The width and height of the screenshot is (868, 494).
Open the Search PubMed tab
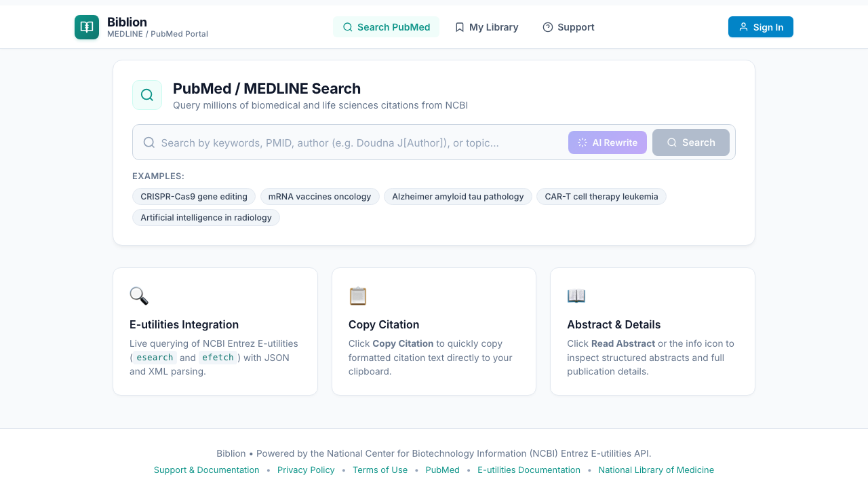click(x=386, y=27)
